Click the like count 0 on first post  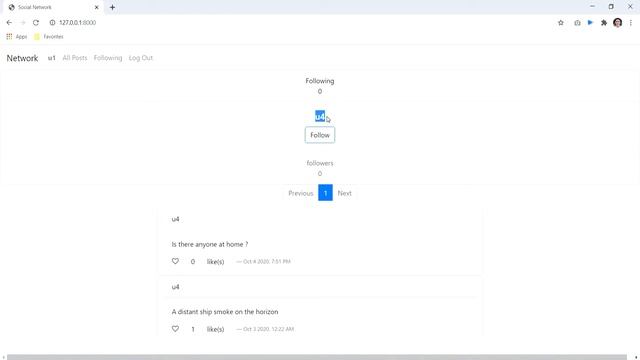(193, 262)
